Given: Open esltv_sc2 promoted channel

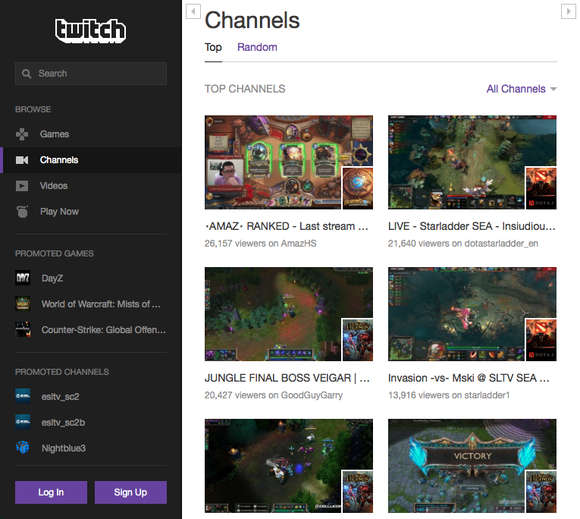Looking at the screenshot, I should (60, 397).
